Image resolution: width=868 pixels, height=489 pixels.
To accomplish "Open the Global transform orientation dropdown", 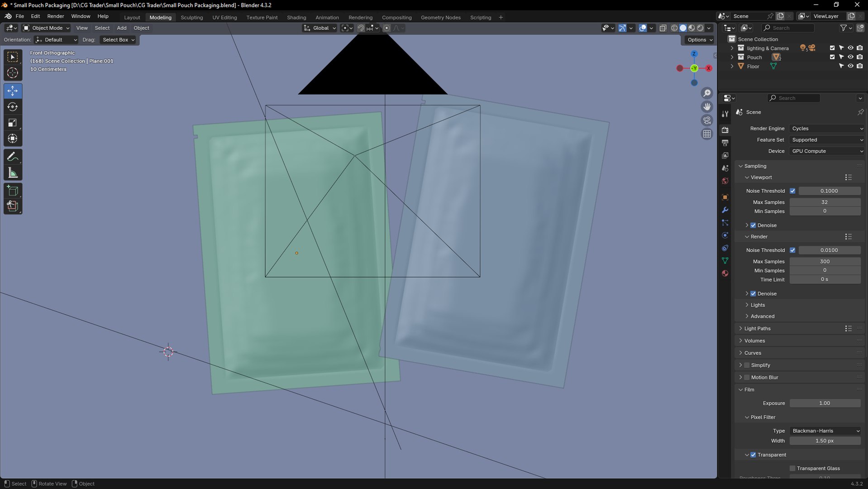I will coord(320,28).
